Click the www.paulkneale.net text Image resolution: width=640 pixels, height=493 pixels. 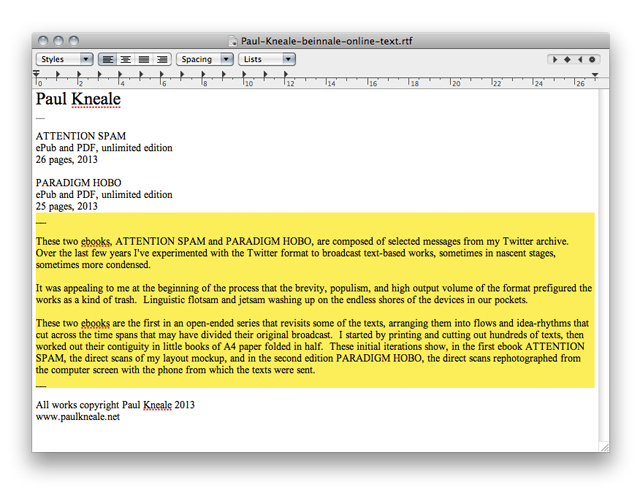point(77,417)
